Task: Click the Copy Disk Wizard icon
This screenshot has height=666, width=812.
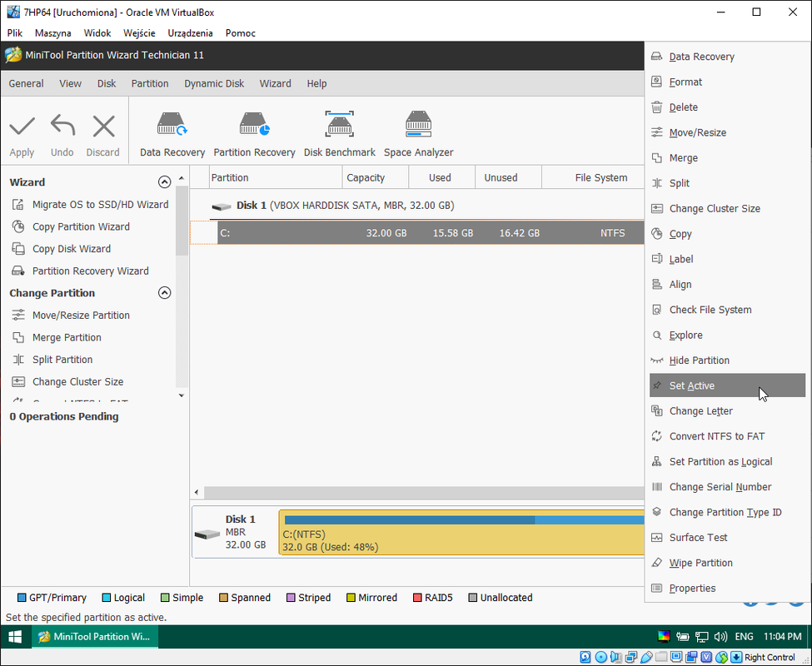Action: coord(18,249)
